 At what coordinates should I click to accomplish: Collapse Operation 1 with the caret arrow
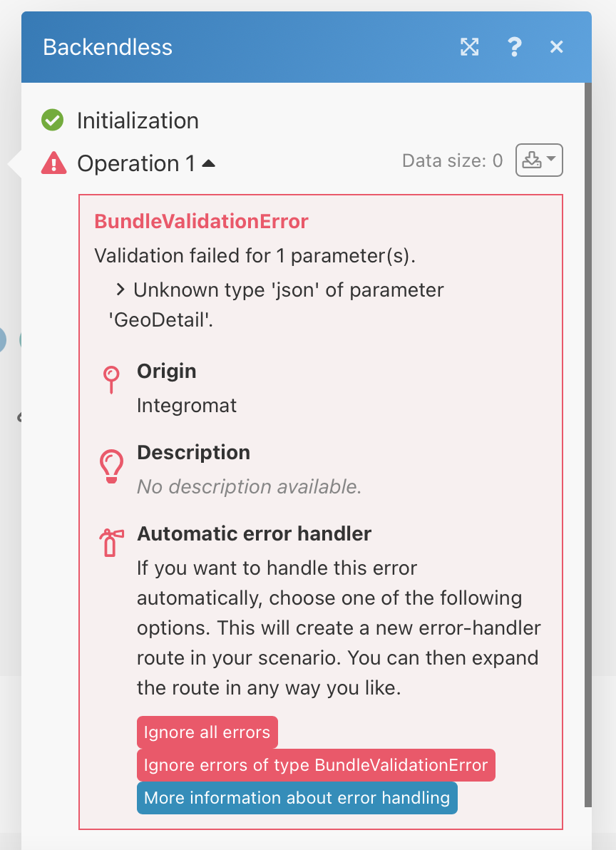(209, 163)
